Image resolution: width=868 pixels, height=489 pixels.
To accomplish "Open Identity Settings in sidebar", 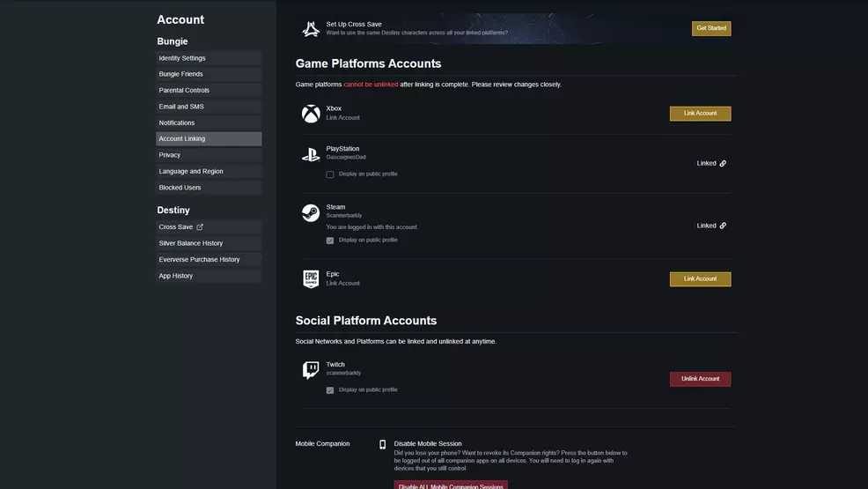I will click(x=209, y=58).
